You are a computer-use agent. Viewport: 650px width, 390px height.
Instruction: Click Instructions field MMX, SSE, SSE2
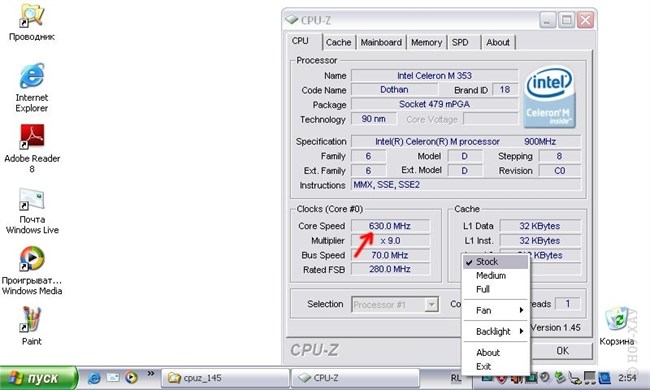click(466, 185)
